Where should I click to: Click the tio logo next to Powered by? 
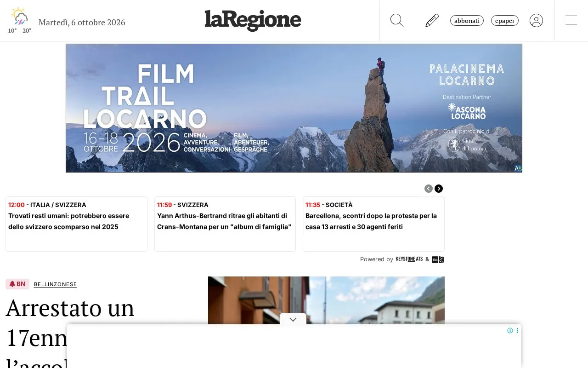coord(438,259)
